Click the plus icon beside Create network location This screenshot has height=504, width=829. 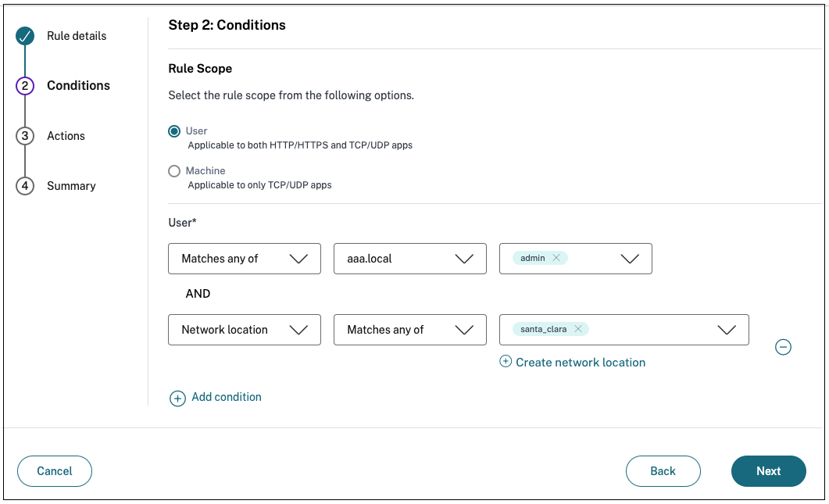coord(506,362)
